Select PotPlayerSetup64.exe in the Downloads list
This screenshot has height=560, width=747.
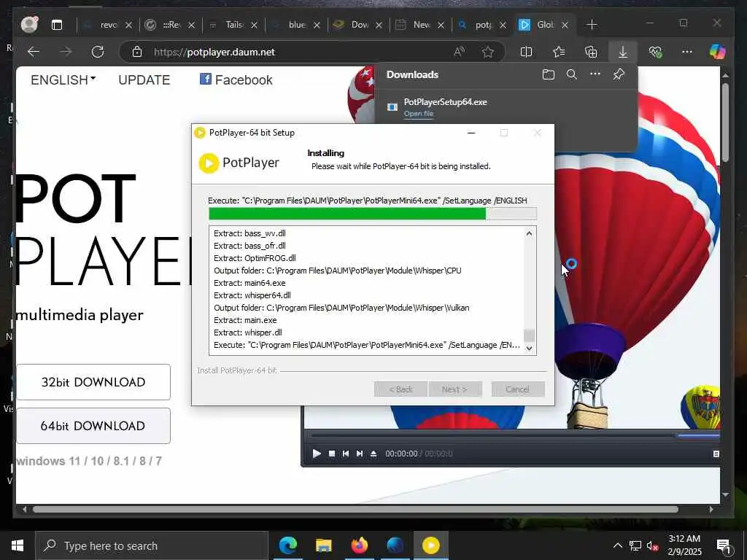tap(446, 102)
